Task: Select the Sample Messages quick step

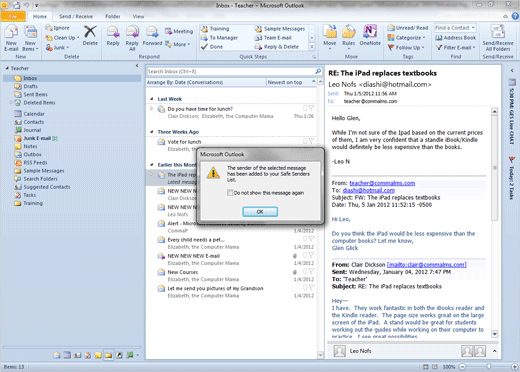Action: click(280, 29)
